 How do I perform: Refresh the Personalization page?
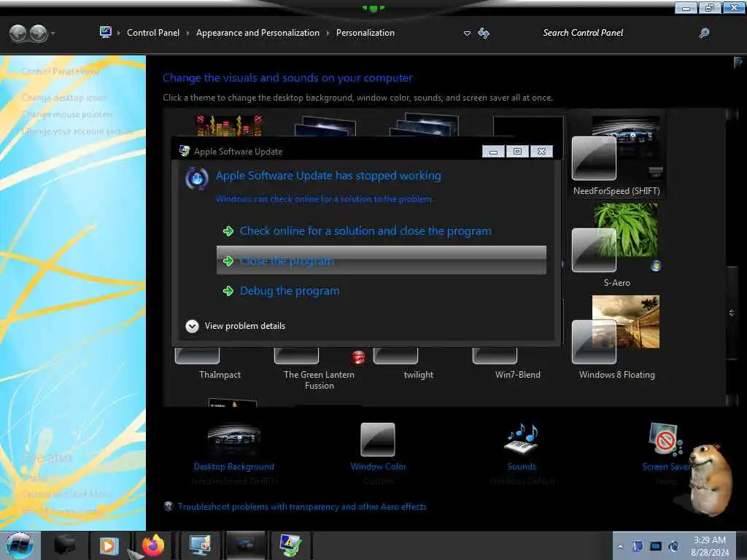[484, 33]
